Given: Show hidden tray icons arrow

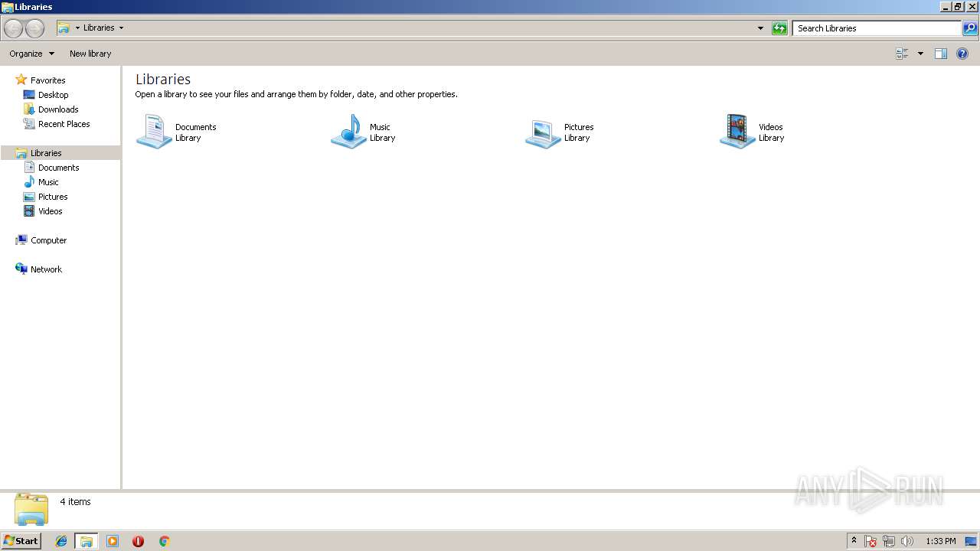Looking at the screenshot, I should click(x=854, y=541).
